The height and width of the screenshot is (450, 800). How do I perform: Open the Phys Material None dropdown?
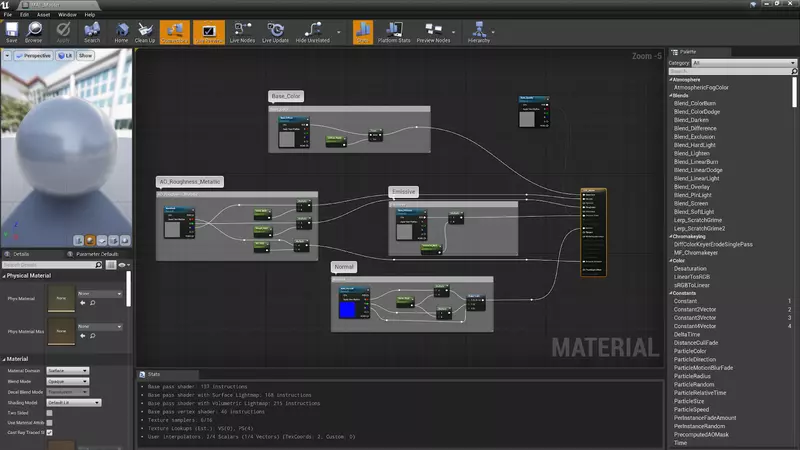pyautogui.click(x=100, y=293)
